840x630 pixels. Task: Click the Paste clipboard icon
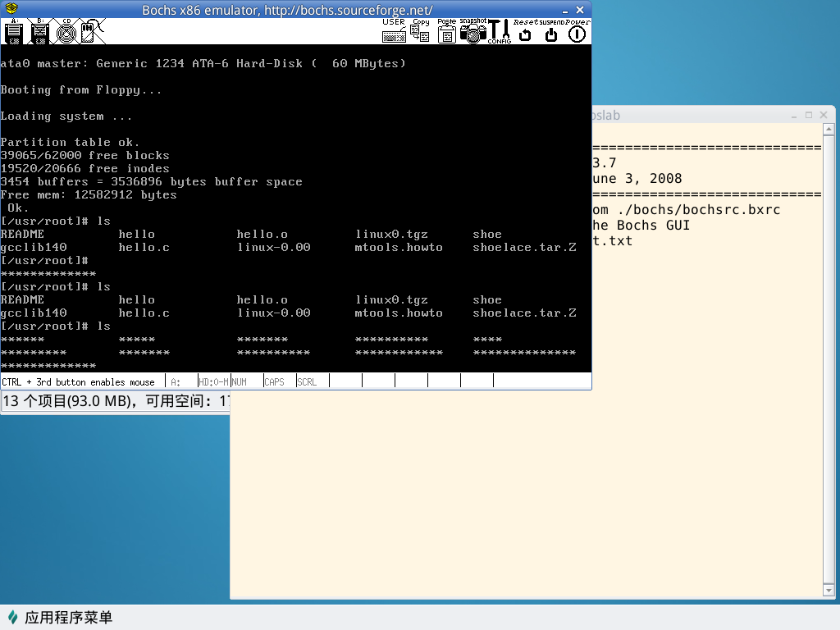[x=446, y=32]
